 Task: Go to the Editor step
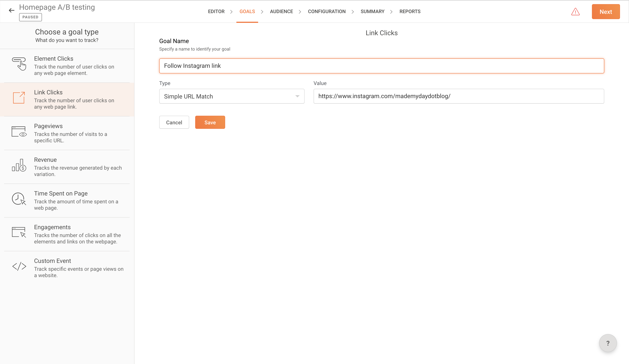(x=216, y=11)
